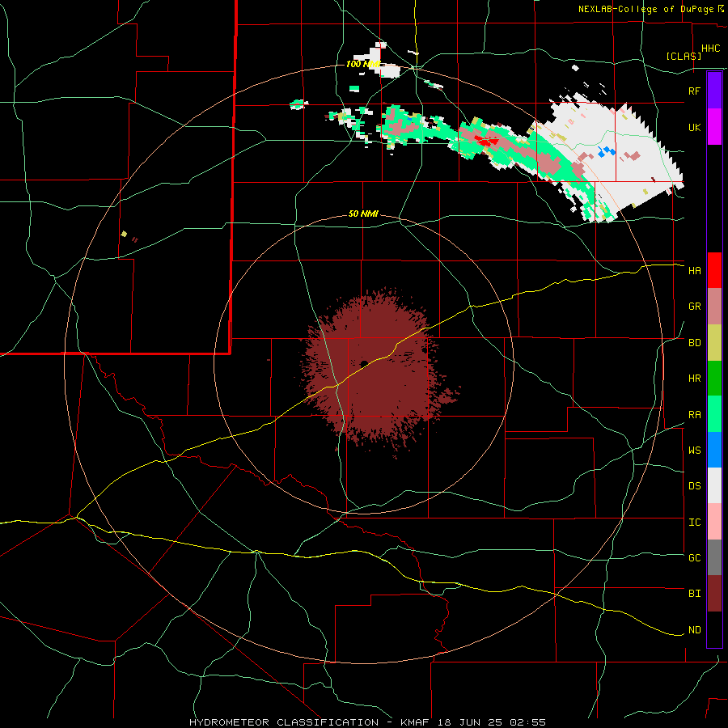Click the '[CLAS]' units label

click(684, 56)
